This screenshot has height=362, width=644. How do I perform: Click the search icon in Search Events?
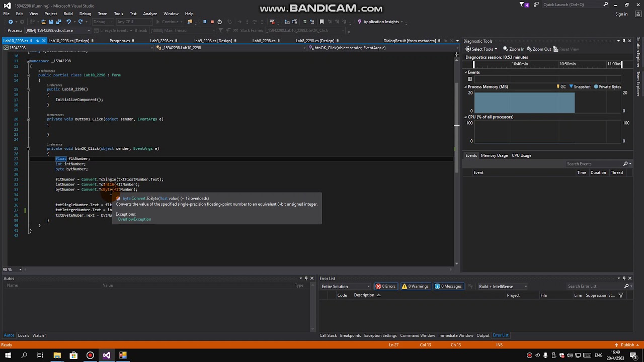tap(625, 164)
